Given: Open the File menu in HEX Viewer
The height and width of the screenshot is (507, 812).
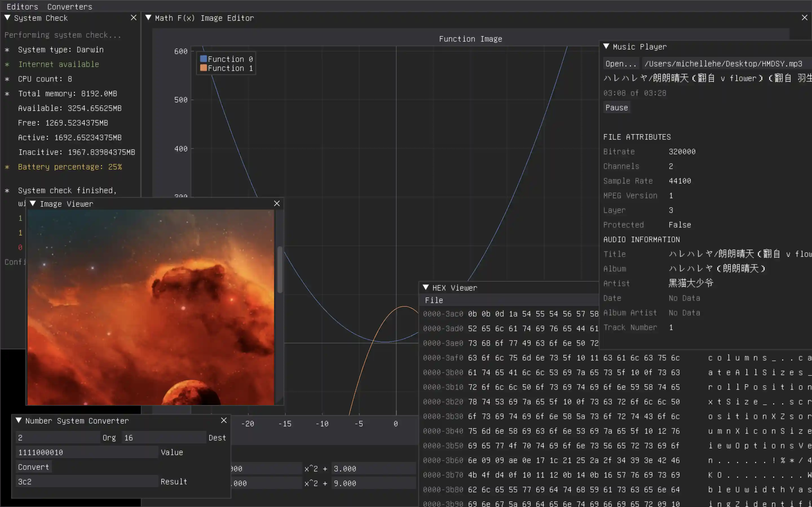Looking at the screenshot, I should pos(434,300).
